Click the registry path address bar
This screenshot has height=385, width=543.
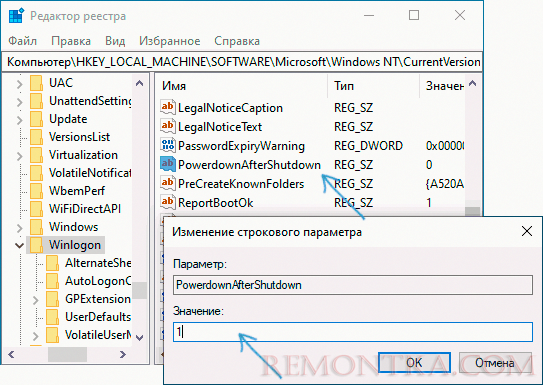tap(242, 62)
